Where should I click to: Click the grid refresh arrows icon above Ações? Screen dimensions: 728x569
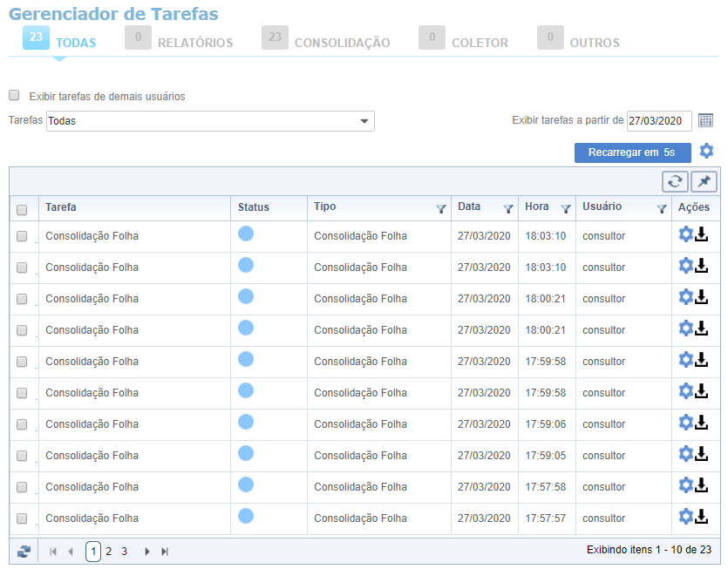674,181
